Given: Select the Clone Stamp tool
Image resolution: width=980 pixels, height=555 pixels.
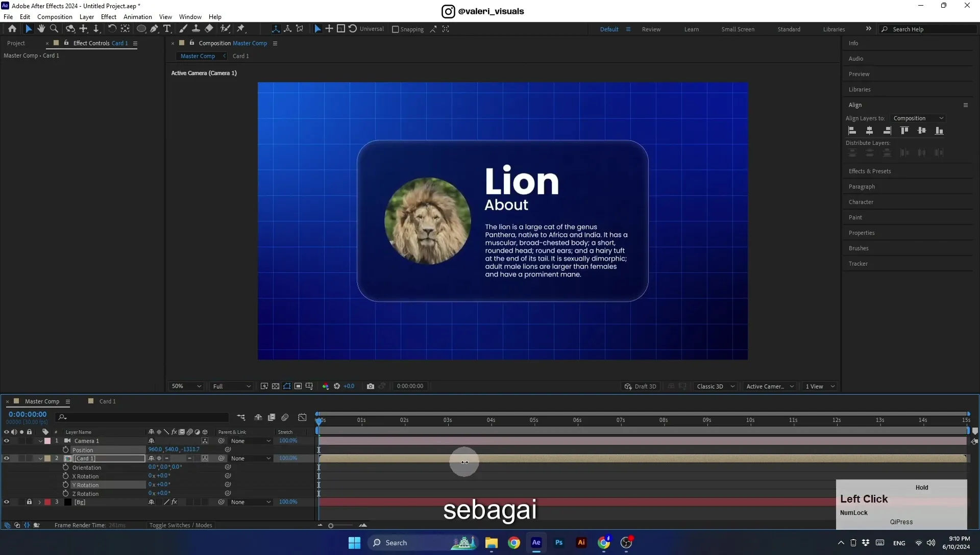Looking at the screenshot, I should pyautogui.click(x=196, y=29).
